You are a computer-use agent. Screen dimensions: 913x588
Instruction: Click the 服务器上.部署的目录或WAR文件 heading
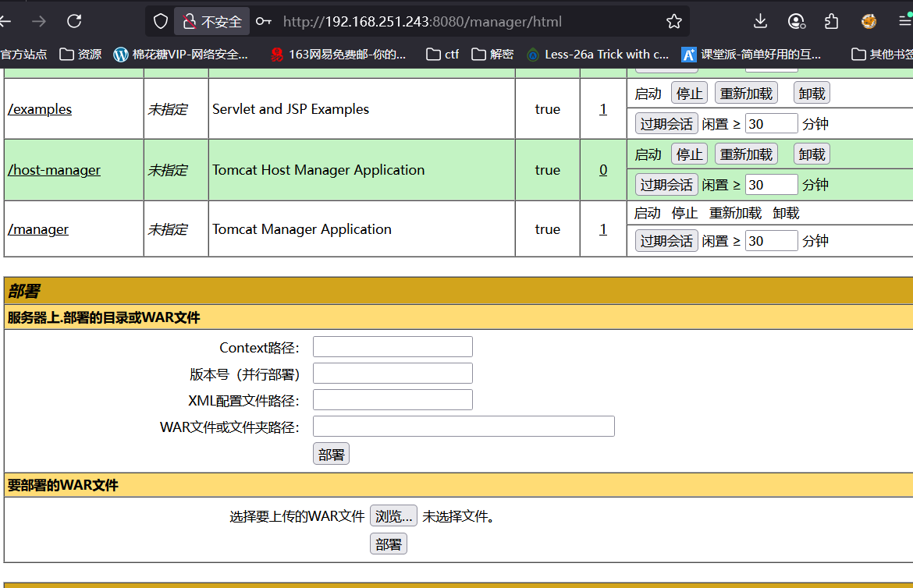pyautogui.click(x=104, y=317)
